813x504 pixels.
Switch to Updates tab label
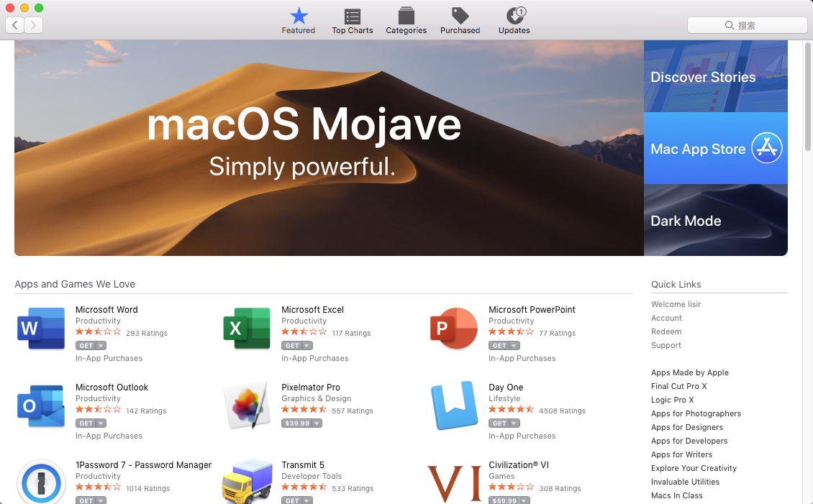[514, 31]
